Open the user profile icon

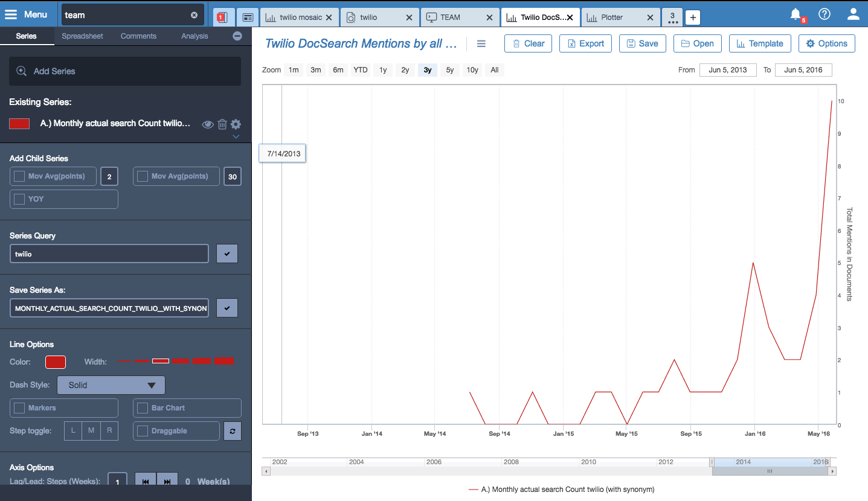(x=853, y=14)
